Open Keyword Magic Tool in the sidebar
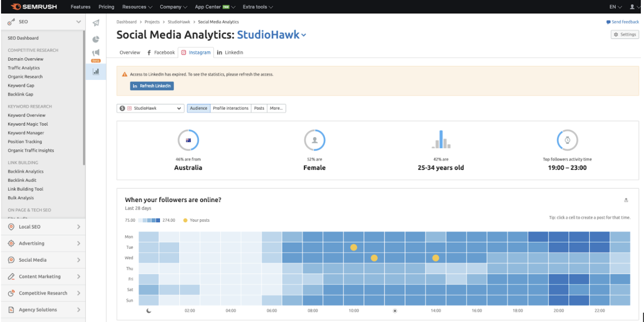 point(28,124)
